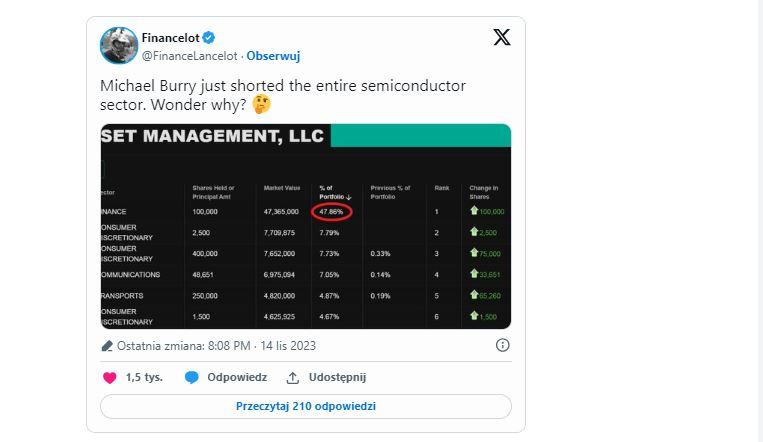Viewport: 763px width, 442px height.
Task: Click the pencil edit-history icon
Action: (107, 346)
